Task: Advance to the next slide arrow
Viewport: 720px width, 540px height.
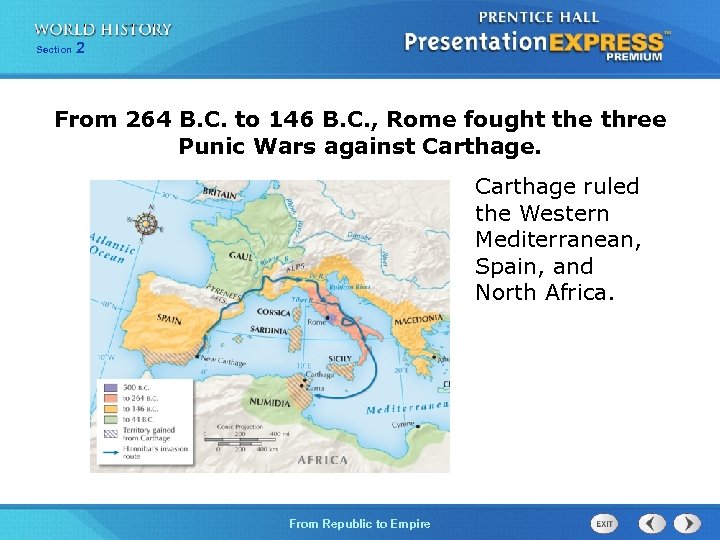Action: click(x=687, y=523)
